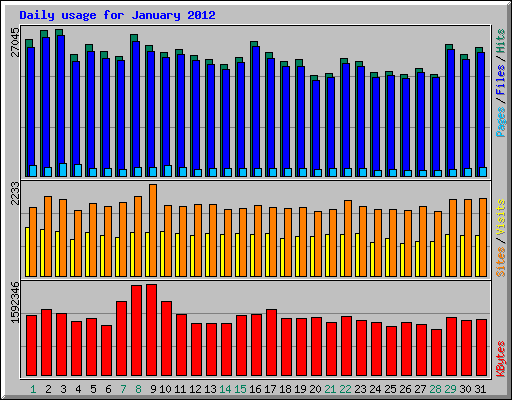
Task: Click day 24 on the x-axis
Action: pyautogui.click(x=375, y=389)
